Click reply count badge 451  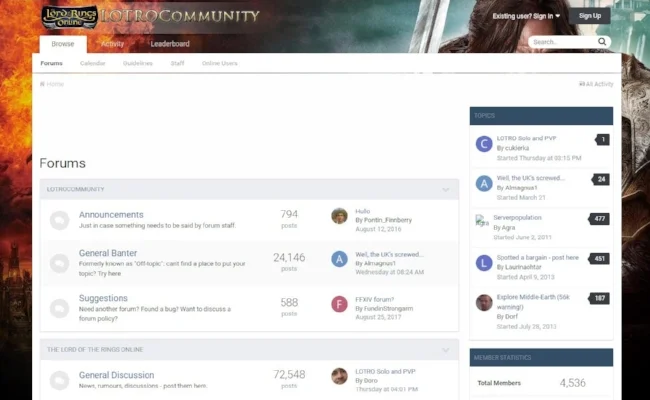pos(599,259)
